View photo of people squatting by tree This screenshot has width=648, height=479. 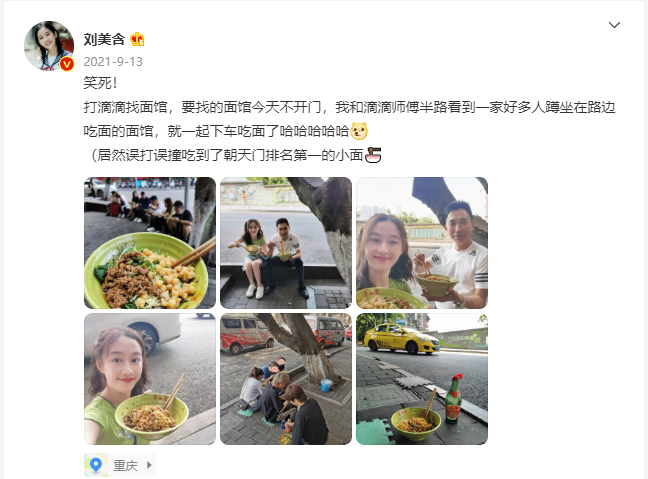pyautogui.click(x=286, y=379)
